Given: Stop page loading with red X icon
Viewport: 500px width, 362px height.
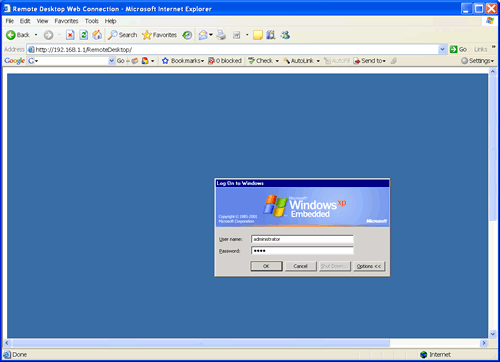Looking at the screenshot, I should click(70, 35).
